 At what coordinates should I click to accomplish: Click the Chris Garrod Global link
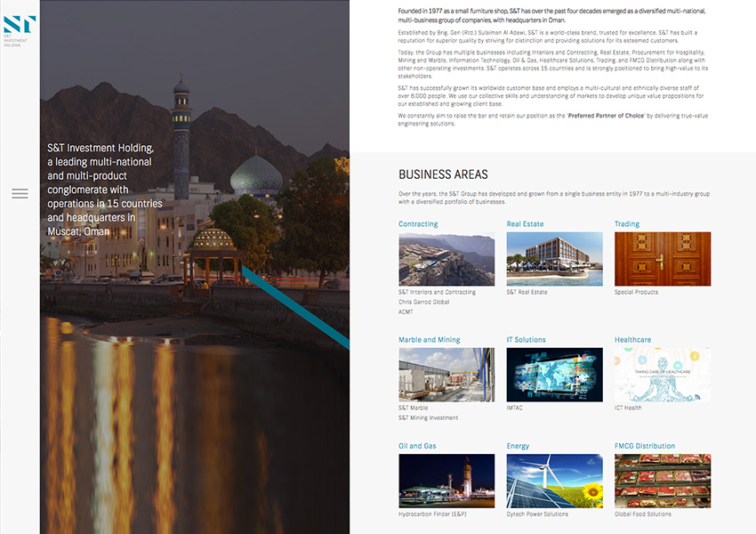[x=424, y=302]
